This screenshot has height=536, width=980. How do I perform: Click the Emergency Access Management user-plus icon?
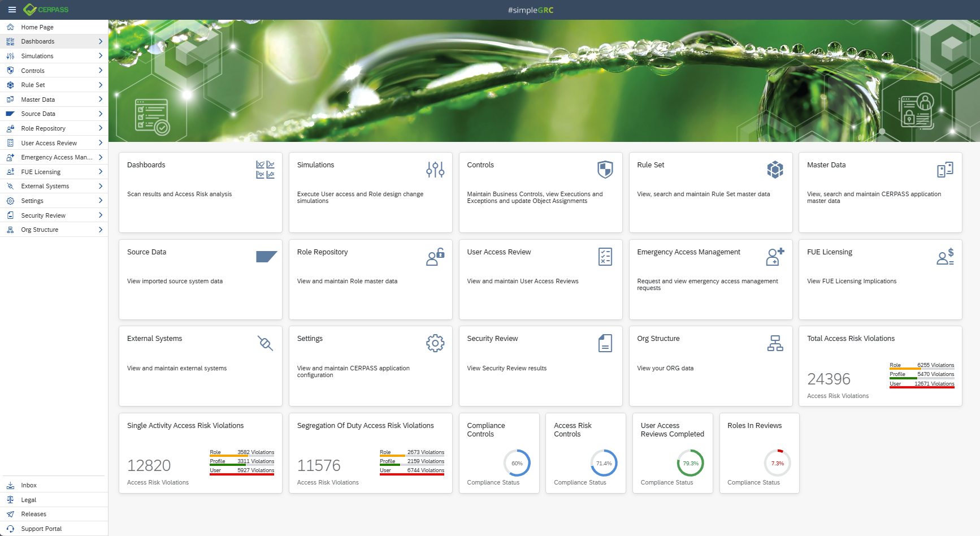click(775, 257)
